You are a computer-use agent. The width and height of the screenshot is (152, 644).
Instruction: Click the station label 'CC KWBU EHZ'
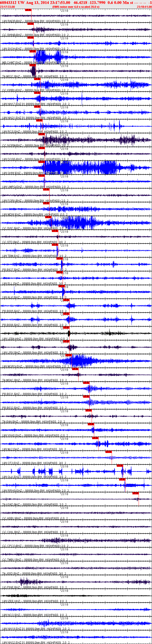[x=12, y=90]
